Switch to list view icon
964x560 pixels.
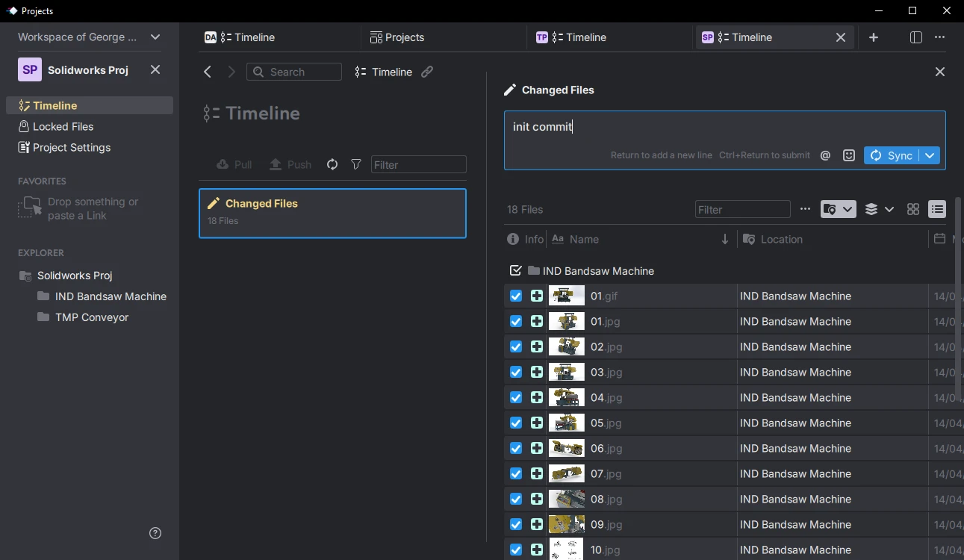point(937,209)
